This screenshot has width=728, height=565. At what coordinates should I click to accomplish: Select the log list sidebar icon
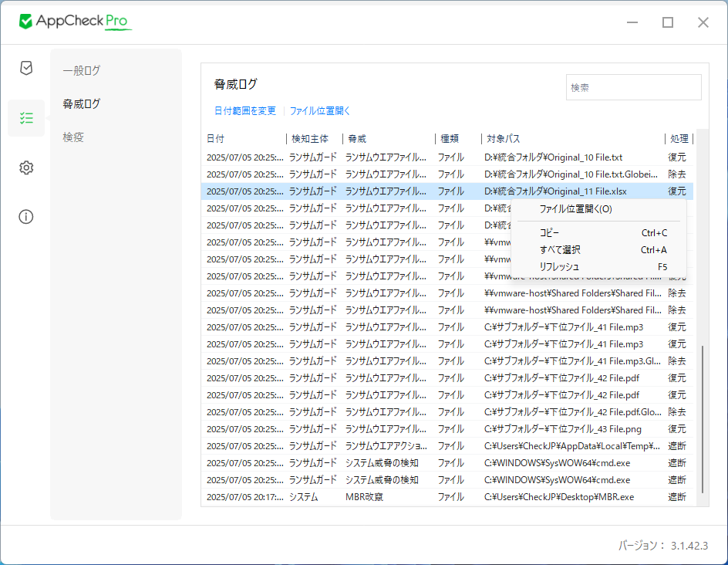point(26,118)
